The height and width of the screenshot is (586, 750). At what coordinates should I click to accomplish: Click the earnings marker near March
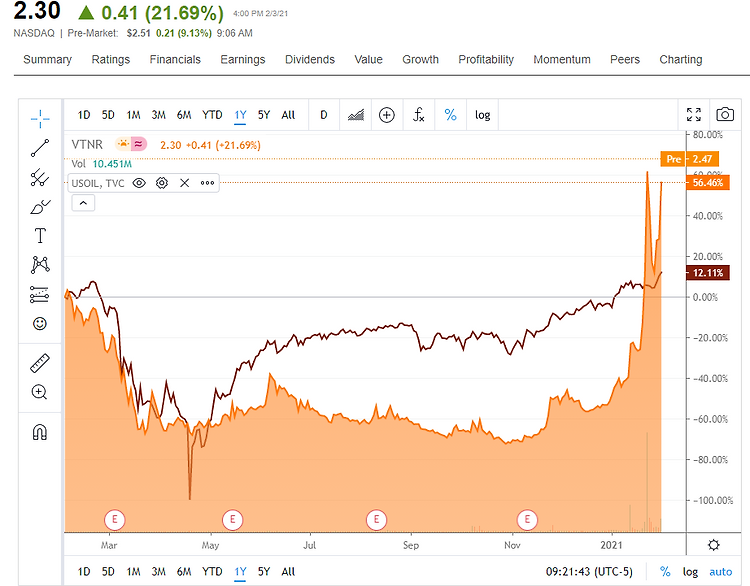click(115, 520)
